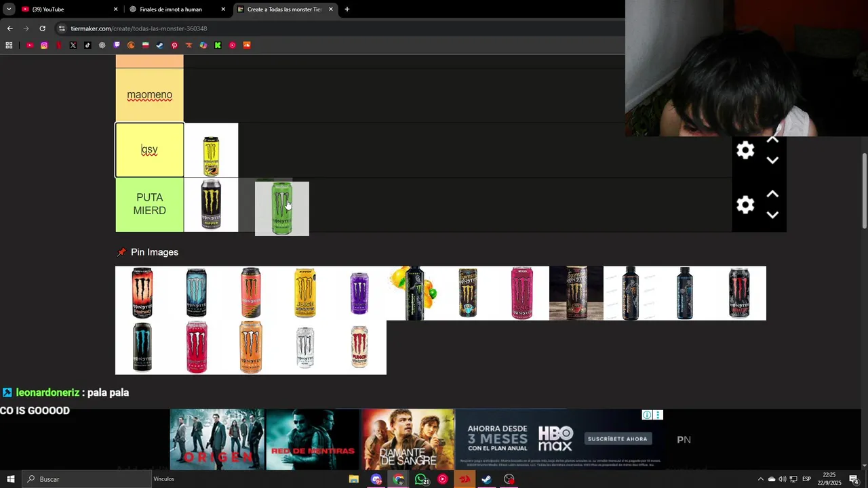Reload the tiermaker page
This screenshot has height=488, width=868.
coord(42,28)
